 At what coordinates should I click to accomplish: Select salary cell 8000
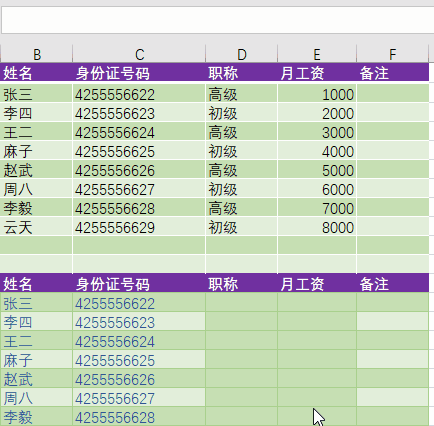(x=317, y=227)
